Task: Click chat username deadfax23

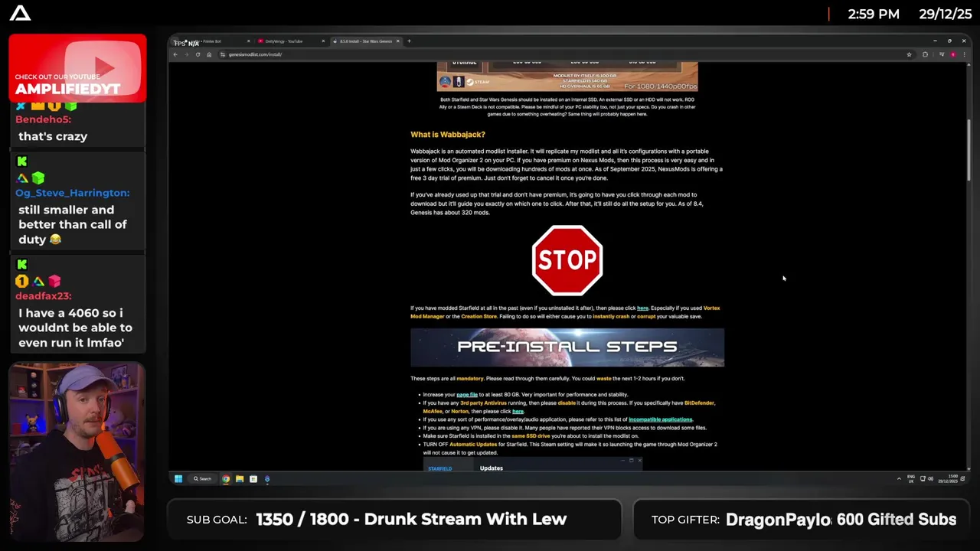Action: coord(44,296)
